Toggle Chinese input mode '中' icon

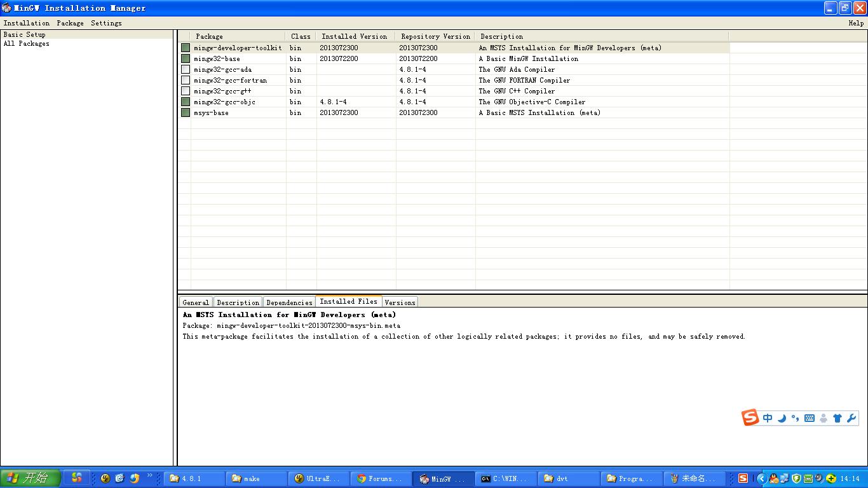click(768, 418)
